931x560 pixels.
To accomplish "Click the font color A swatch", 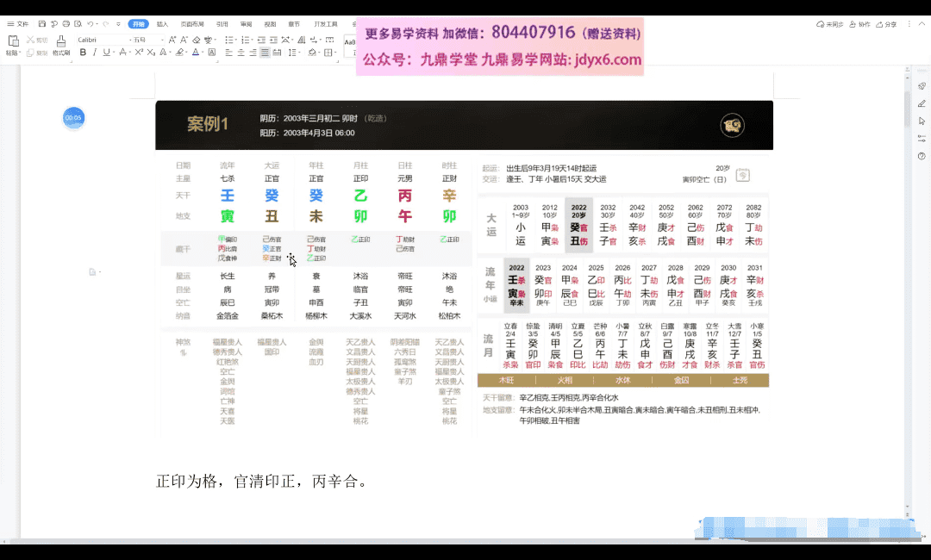I will coord(196,53).
